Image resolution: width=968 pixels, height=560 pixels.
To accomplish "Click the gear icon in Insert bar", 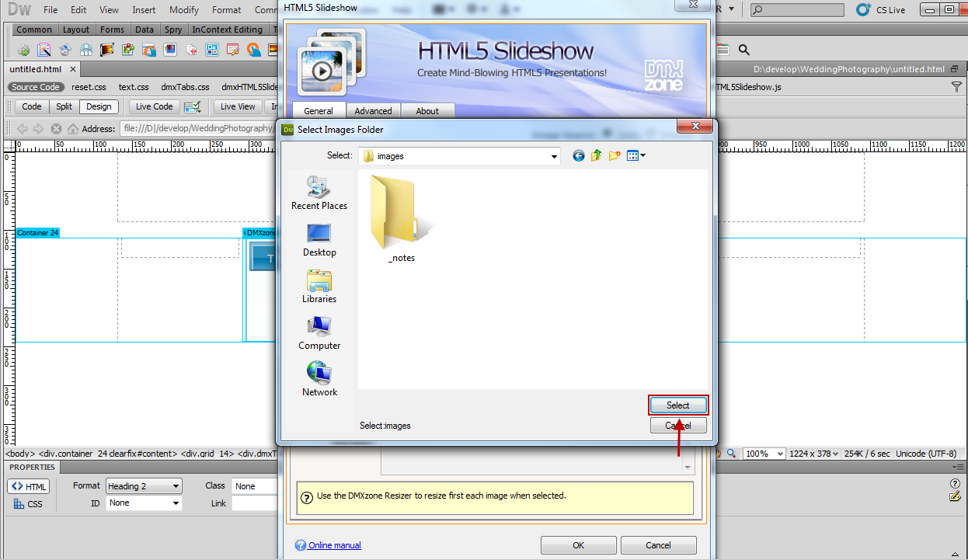I will point(23,50).
